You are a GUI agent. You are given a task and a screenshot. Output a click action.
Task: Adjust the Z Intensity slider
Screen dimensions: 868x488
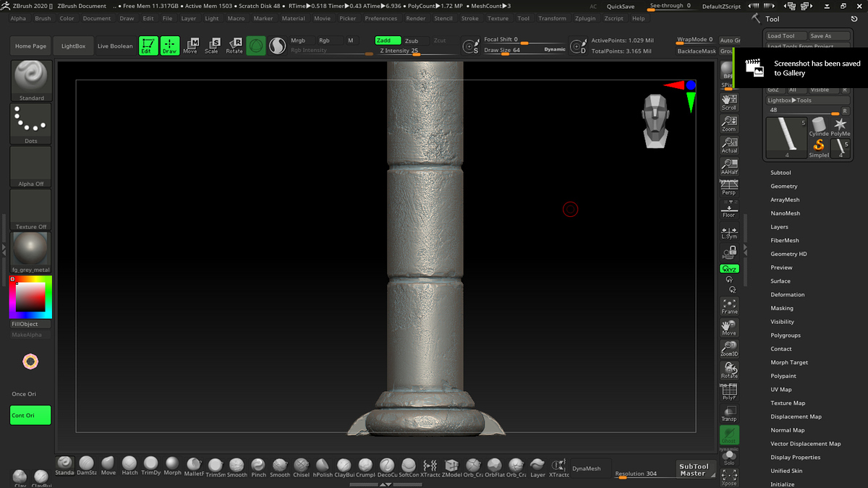[x=415, y=51]
